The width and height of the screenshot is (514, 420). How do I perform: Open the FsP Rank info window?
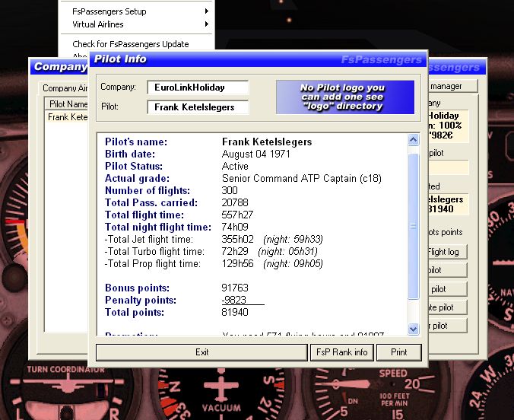point(341,352)
